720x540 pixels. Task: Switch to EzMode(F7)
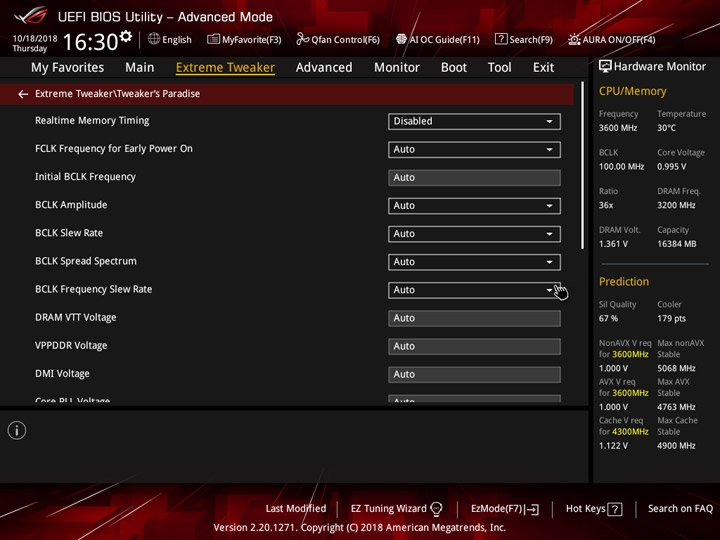coord(496,509)
